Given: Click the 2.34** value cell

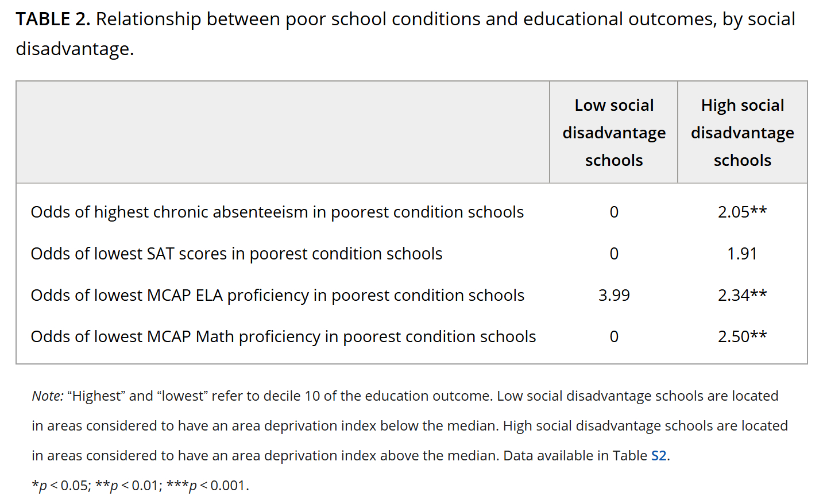Looking at the screenshot, I should [742, 296].
